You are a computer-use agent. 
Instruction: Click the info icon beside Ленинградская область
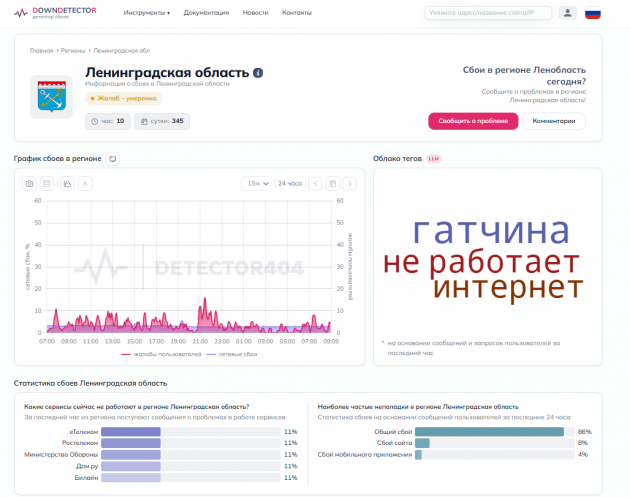[258, 73]
